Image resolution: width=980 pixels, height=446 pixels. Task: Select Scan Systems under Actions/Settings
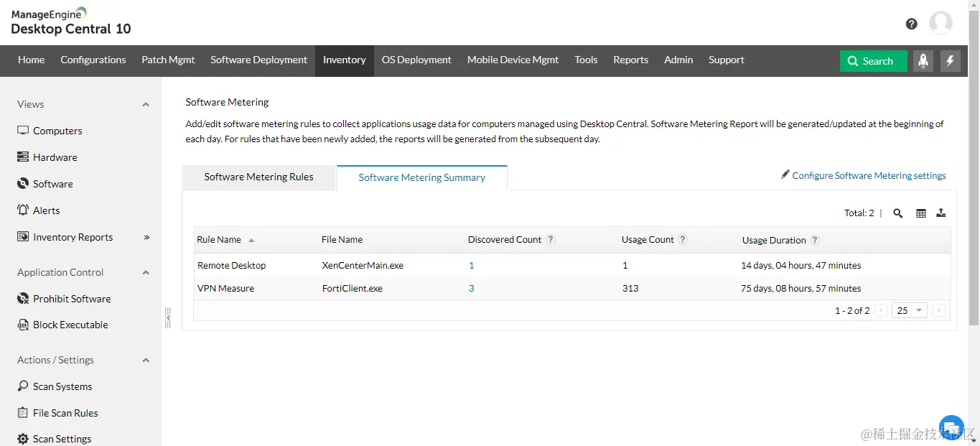(63, 386)
